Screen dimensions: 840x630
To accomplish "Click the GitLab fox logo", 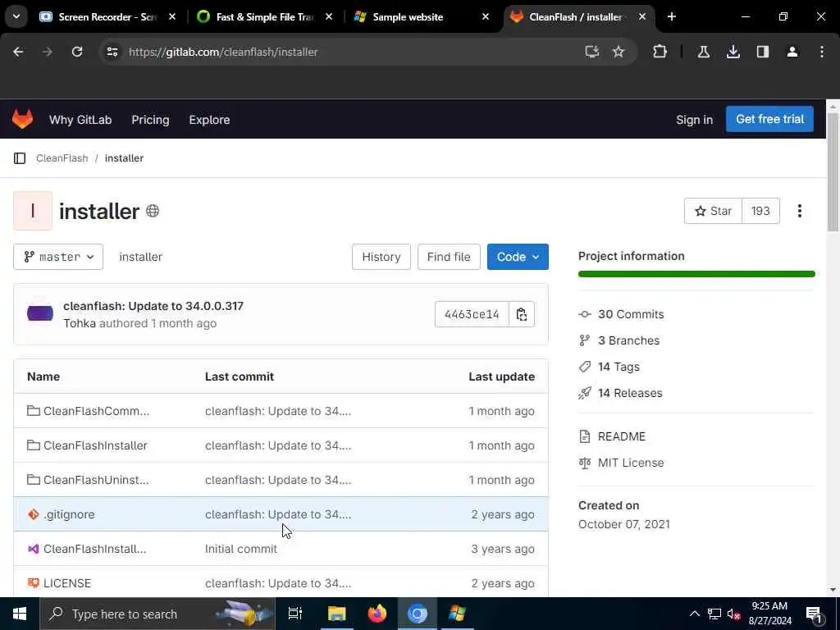I will pos(22,119).
